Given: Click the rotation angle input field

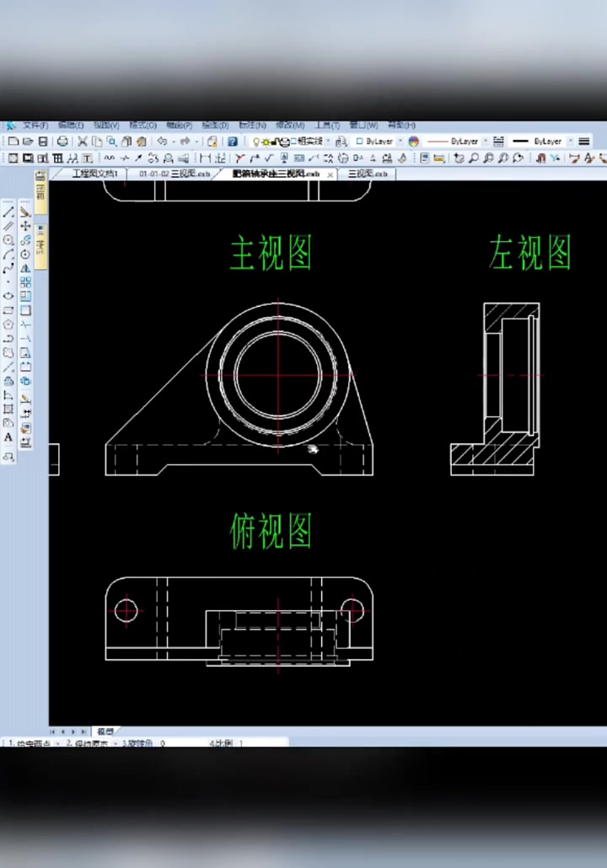Looking at the screenshot, I should tap(180, 743).
